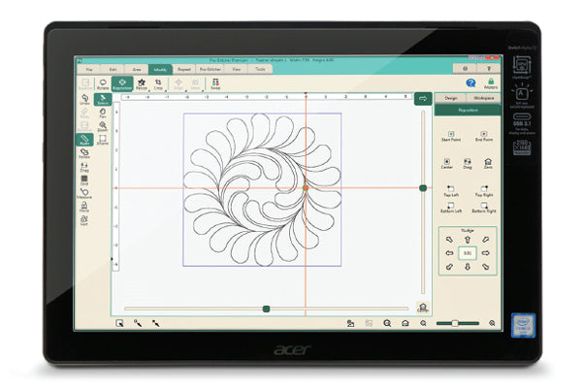Toggle the Motors lock
The image size is (582, 392).
click(x=490, y=83)
